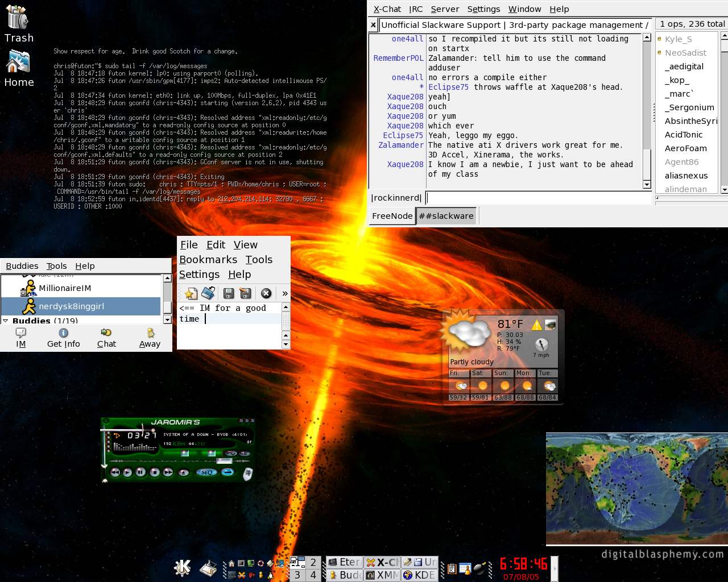Open Tools menu in buddy list
The height and width of the screenshot is (582, 728).
tap(56, 266)
